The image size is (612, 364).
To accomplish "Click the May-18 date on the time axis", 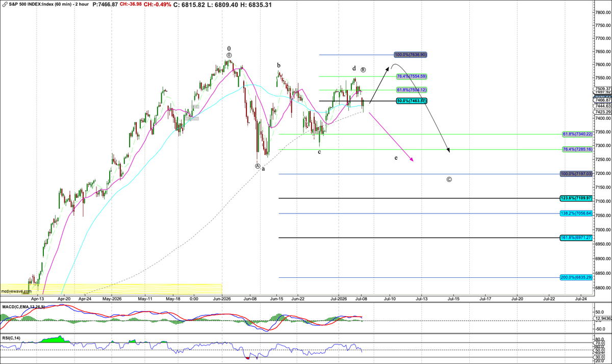I will (173, 298).
